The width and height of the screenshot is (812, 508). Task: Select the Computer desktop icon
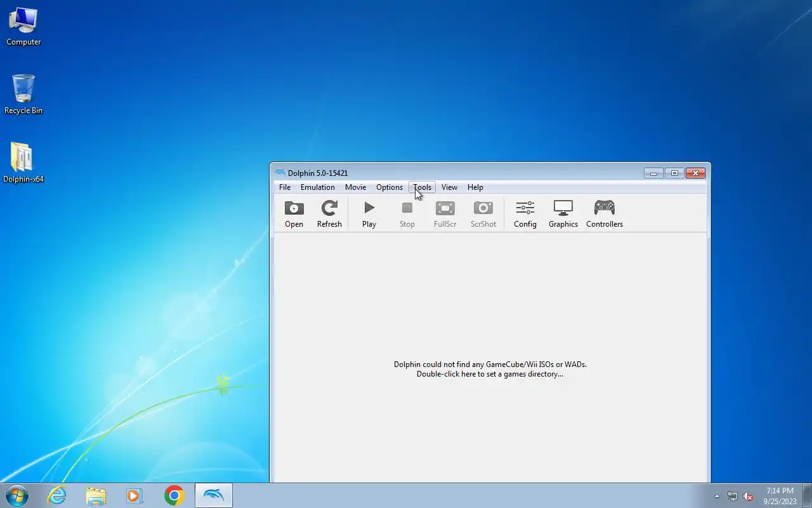23,27
